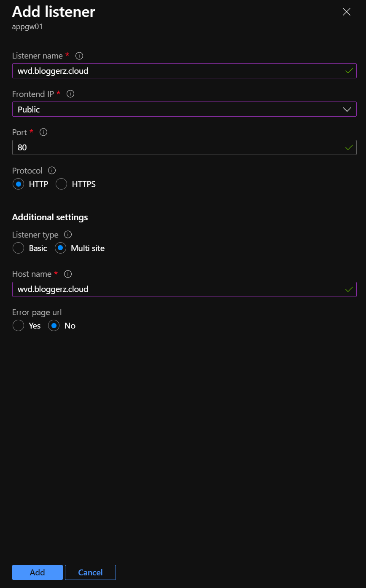The height and width of the screenshot is (588, 366).
Task: Close the Add listener panel
Action: 346,12
